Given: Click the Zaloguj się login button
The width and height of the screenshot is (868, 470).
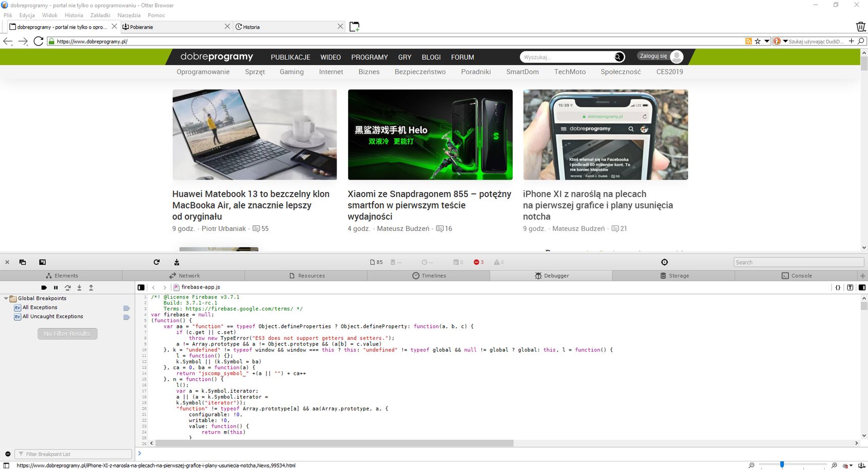Looking at the screenshot, I should click(x=661, y=56).
